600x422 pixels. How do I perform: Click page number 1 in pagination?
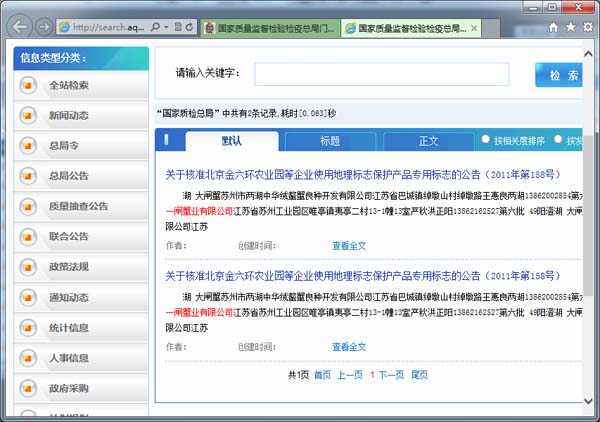coord(372,375)
